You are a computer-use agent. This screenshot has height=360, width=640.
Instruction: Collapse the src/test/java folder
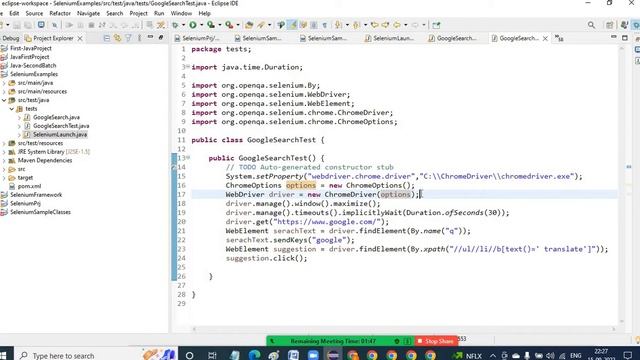click(x=4, y=100)
